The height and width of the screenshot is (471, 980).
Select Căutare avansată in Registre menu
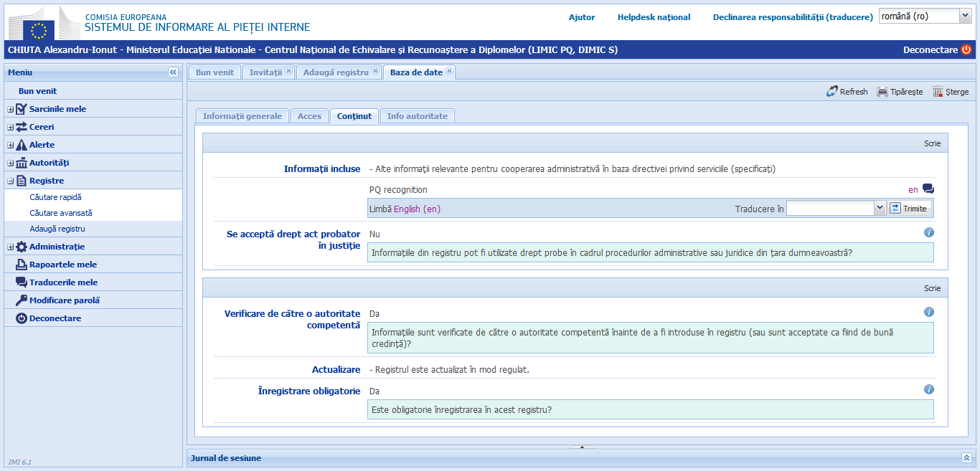(x=61, y=213)
